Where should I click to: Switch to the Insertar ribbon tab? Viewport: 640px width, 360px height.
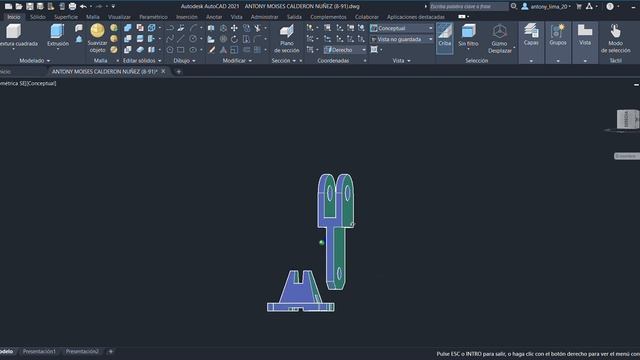tap(187, 17)
